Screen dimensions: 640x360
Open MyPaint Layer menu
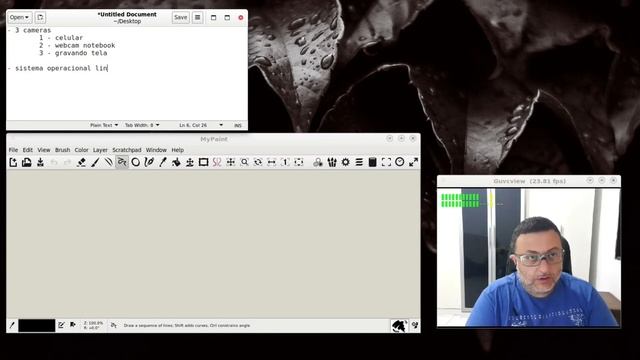click(100, 150)
